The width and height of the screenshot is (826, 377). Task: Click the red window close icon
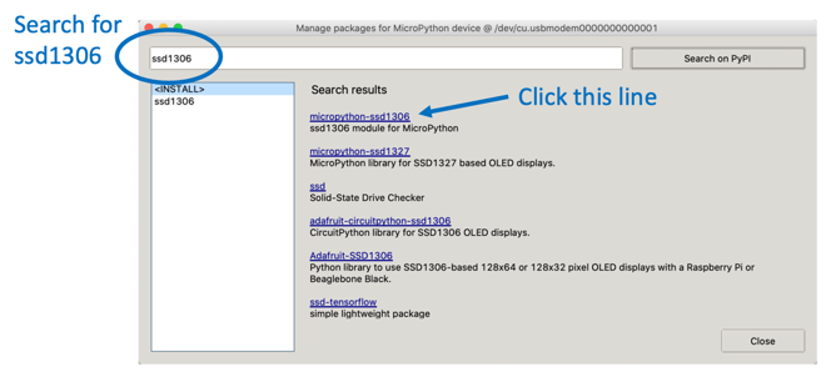(x=149, y=27)
